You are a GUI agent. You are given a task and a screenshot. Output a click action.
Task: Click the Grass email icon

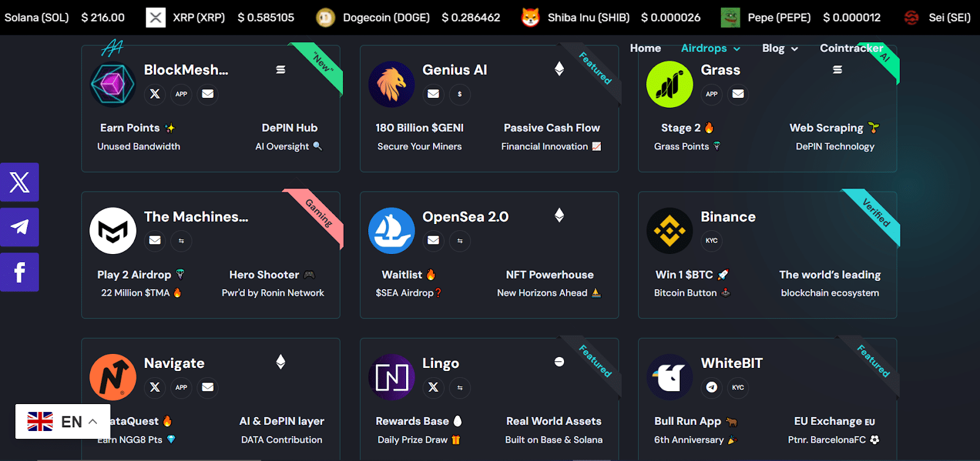coord(738,94)
